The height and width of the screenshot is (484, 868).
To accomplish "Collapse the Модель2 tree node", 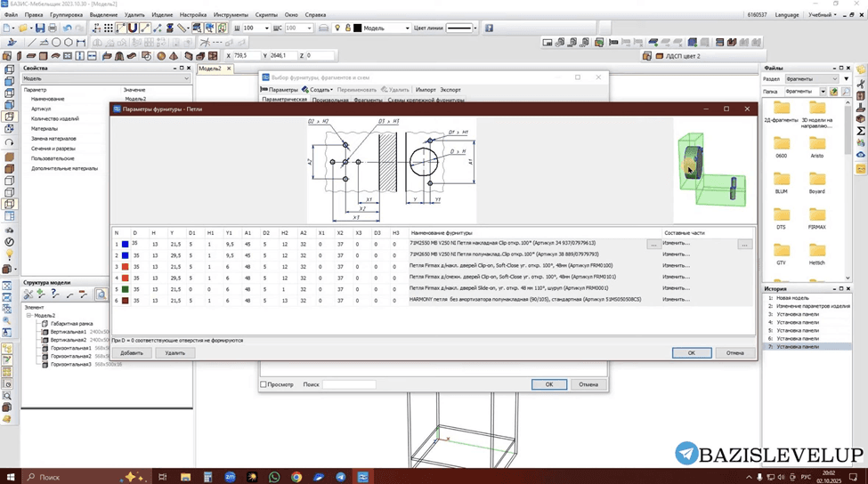I will coord(29,315).
